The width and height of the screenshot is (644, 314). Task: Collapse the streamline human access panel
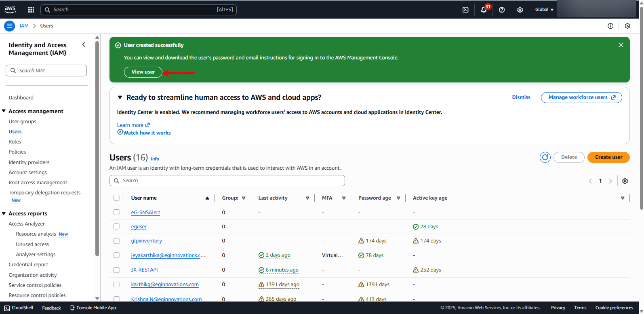click(120, 97)
